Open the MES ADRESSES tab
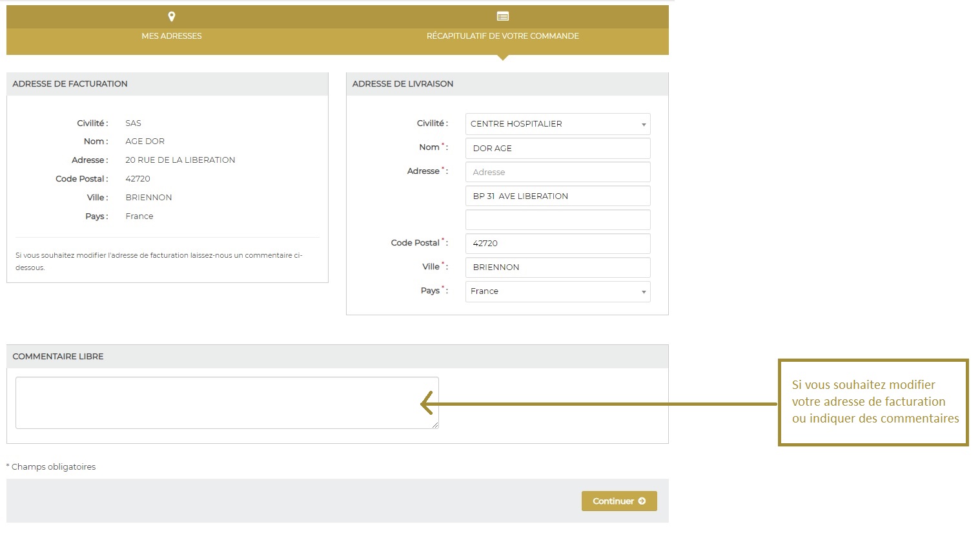This screenshot has width=980, height=533. 172,36
